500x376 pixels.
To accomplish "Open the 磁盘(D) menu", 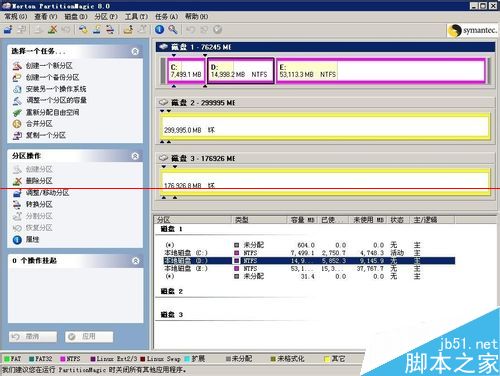I will [x=76, y=16].
